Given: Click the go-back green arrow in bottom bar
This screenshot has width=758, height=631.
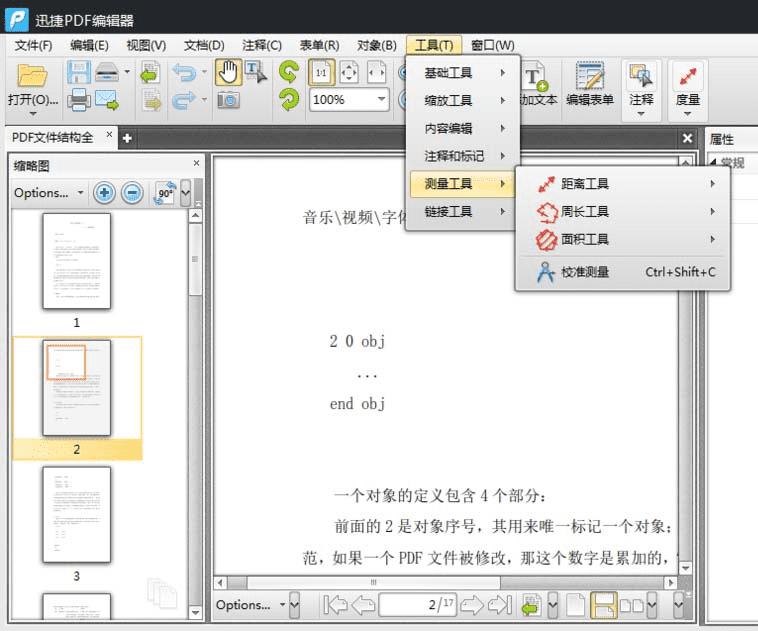Looking at the screenshot, I should pyautogui.click(x=530, y=605).
